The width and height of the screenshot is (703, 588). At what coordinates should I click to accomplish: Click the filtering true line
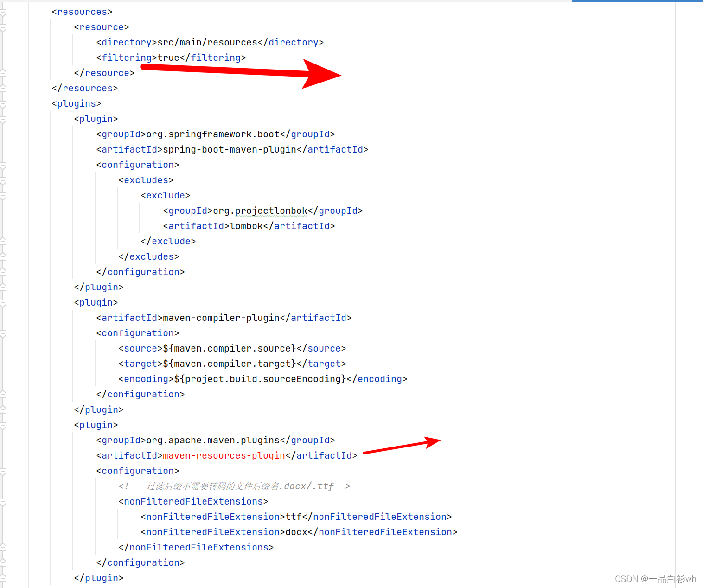171,58
